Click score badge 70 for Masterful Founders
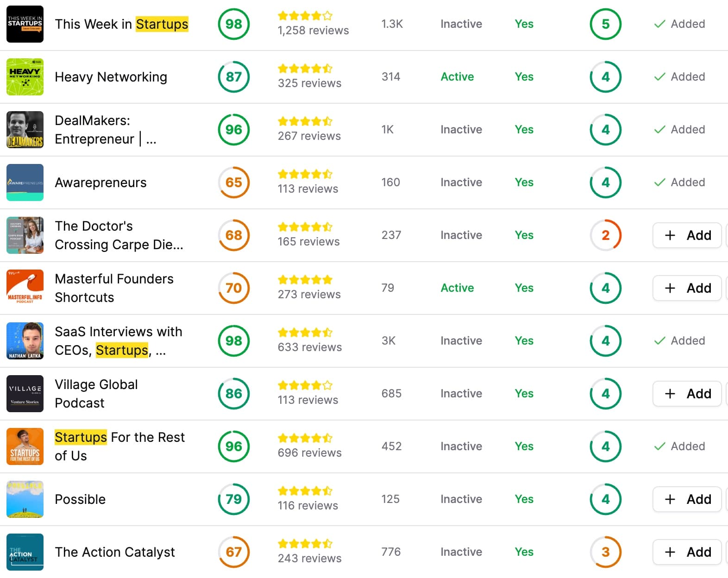Image resolution: width=728 pixels, height=578 pixels. coord(234,288)
